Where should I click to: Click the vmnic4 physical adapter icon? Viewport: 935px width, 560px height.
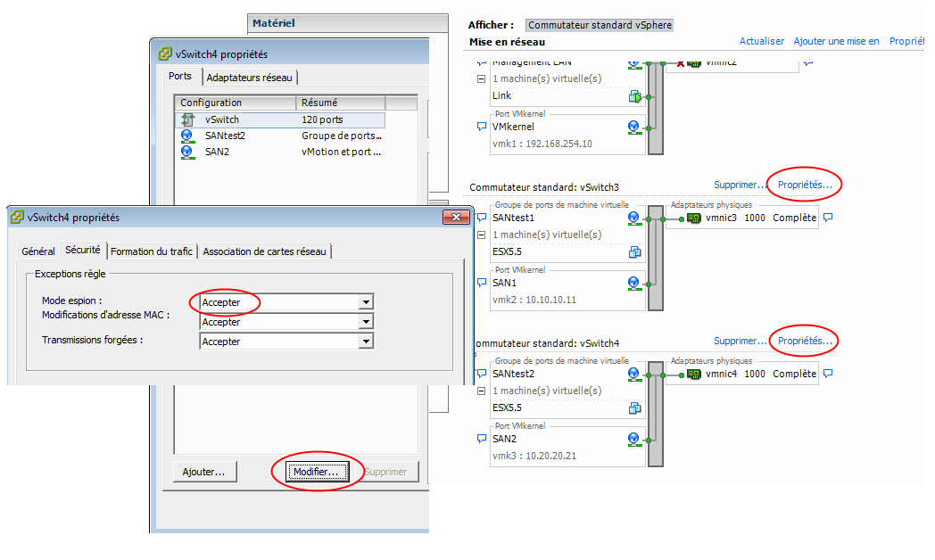click(693, 375)
